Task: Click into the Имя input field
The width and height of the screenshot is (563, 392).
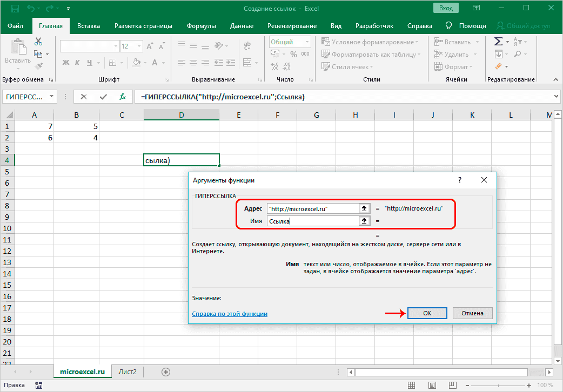Action: (313, 221)
